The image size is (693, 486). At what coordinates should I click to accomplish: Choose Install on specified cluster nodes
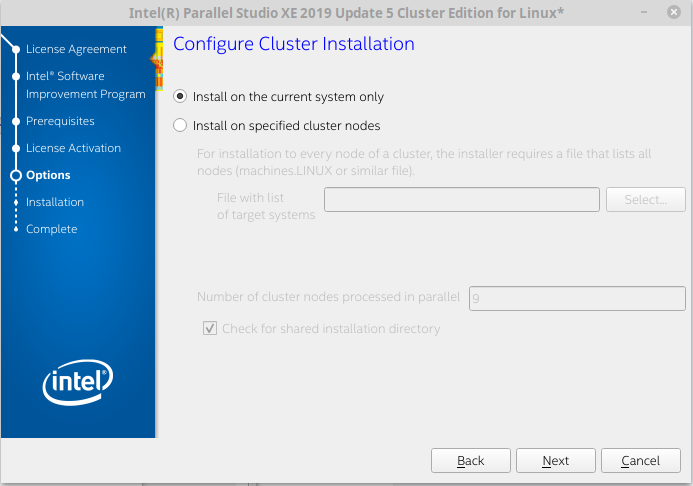coord(180,126)
